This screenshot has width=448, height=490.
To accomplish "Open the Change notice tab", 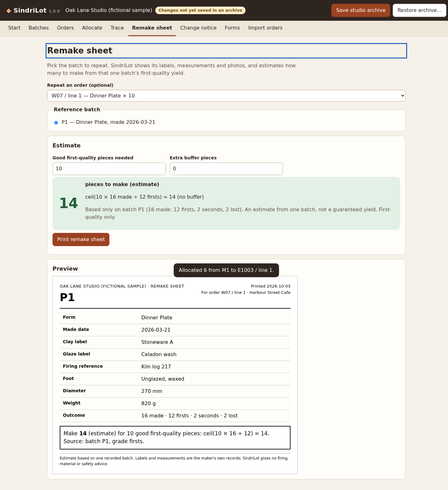I will [x=198, y=28].
